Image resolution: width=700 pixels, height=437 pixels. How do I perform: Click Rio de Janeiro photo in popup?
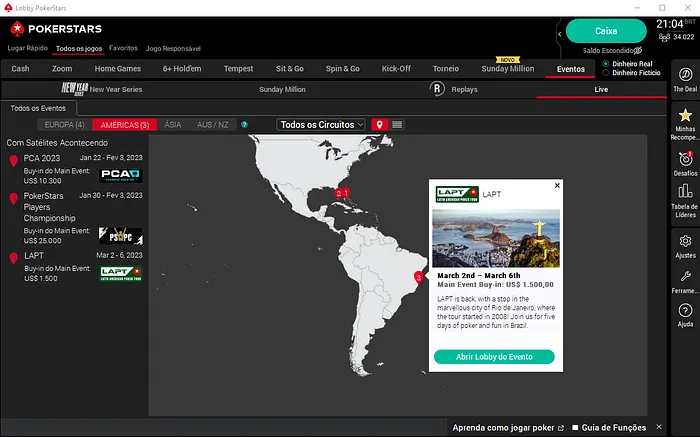pos(496,238)
